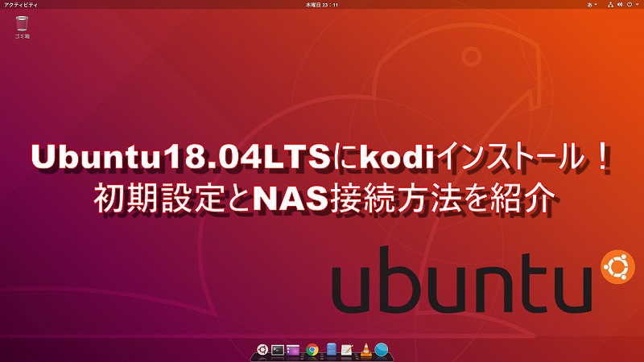
Task: Click the Ubuntu logo icon in the dock
Action: pos(262,350)
